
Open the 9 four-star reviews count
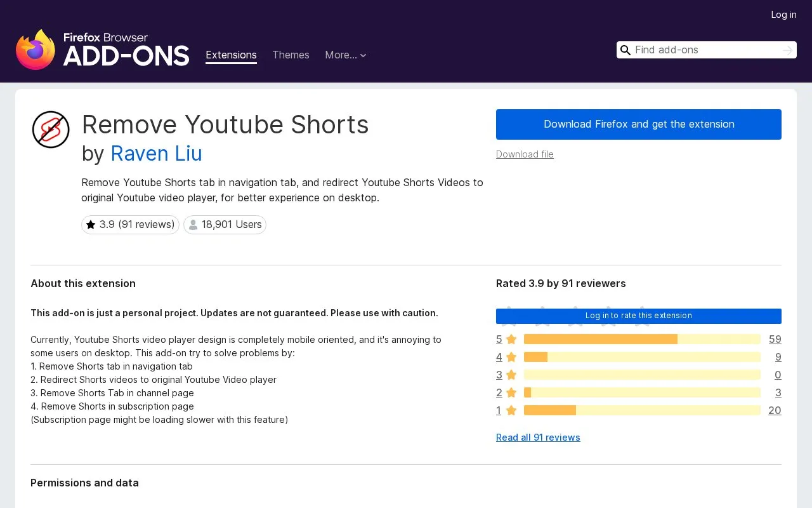point(778,357)
